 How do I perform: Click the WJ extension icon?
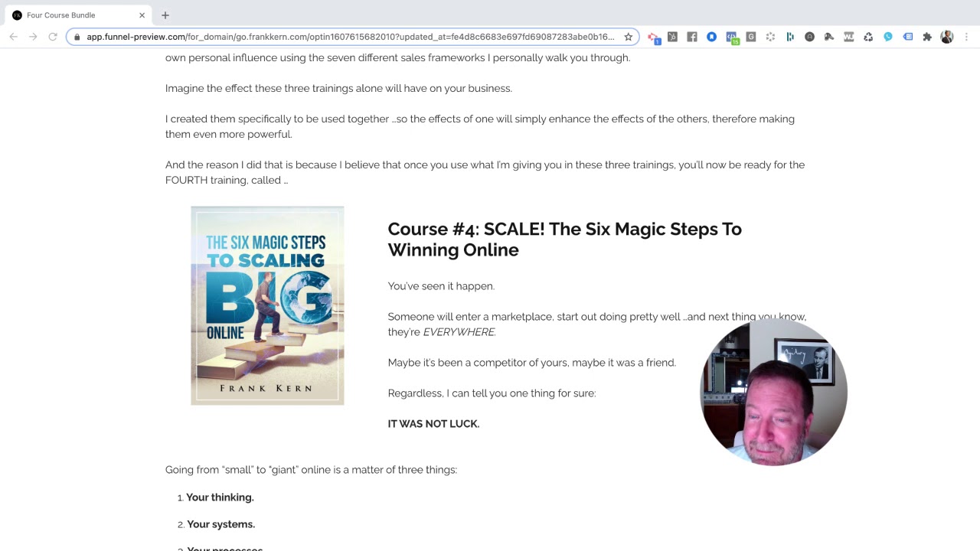pyautogui.click(x=848, y=37)
